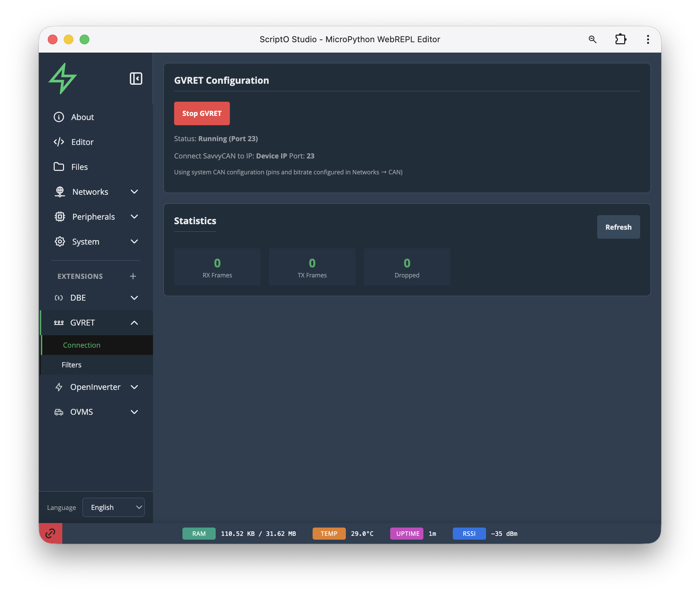Click the Files folder icon
700x595 pixels.
[x=59, y=167]
